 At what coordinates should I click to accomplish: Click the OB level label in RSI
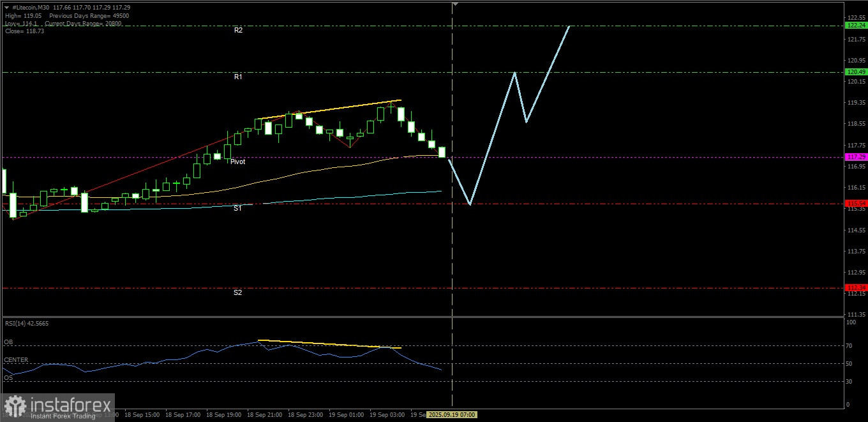point(8,342)
